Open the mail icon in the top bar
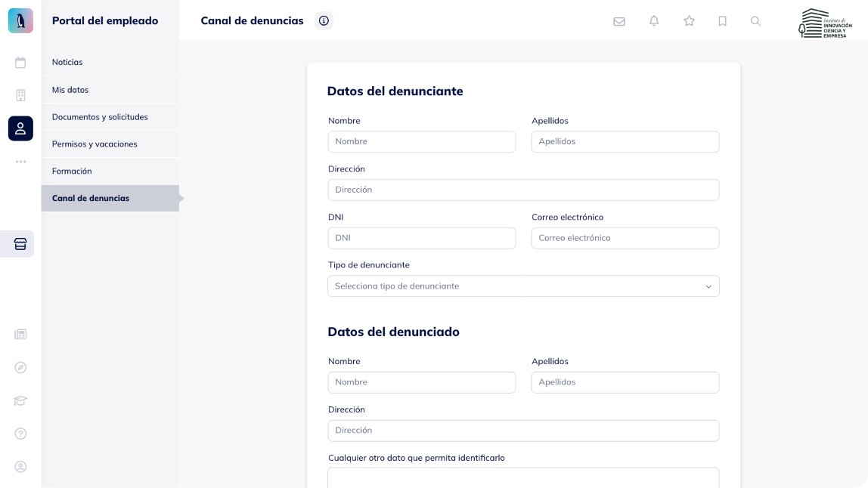The height and width of the screenshot is (488, 868). 619,21
